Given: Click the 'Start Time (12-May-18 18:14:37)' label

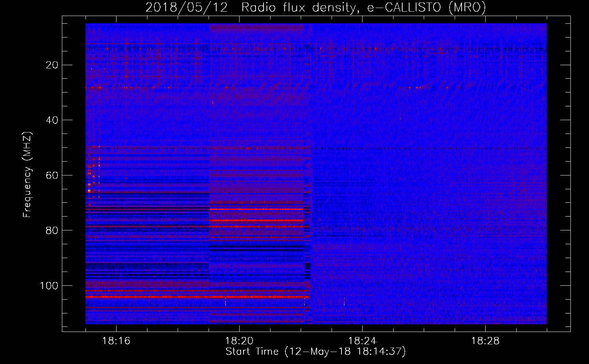Looking at the screenshot, I should point(316,352).
